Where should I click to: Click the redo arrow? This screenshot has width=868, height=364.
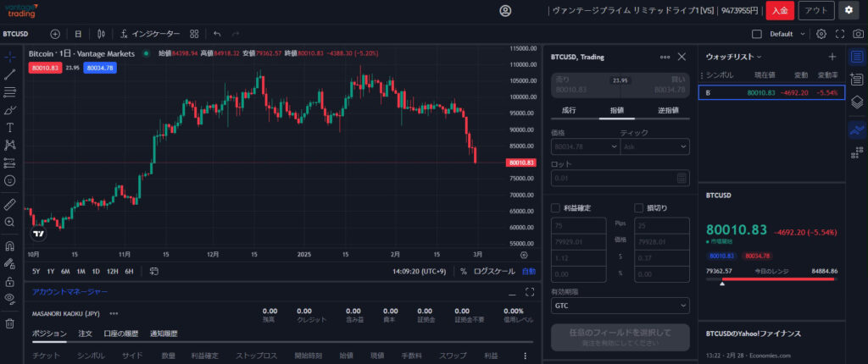[236, 34]
